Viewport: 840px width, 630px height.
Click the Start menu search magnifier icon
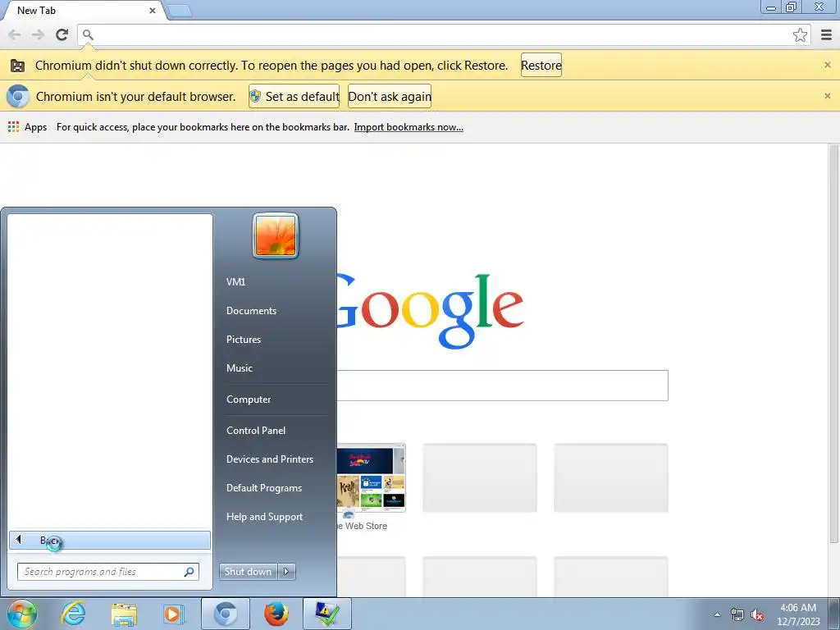coord(189,572)
